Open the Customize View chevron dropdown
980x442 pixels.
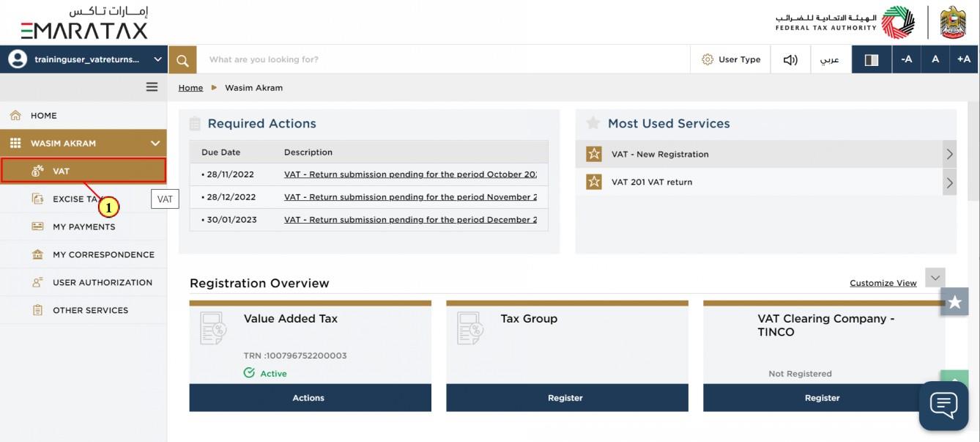pos(935,278)
